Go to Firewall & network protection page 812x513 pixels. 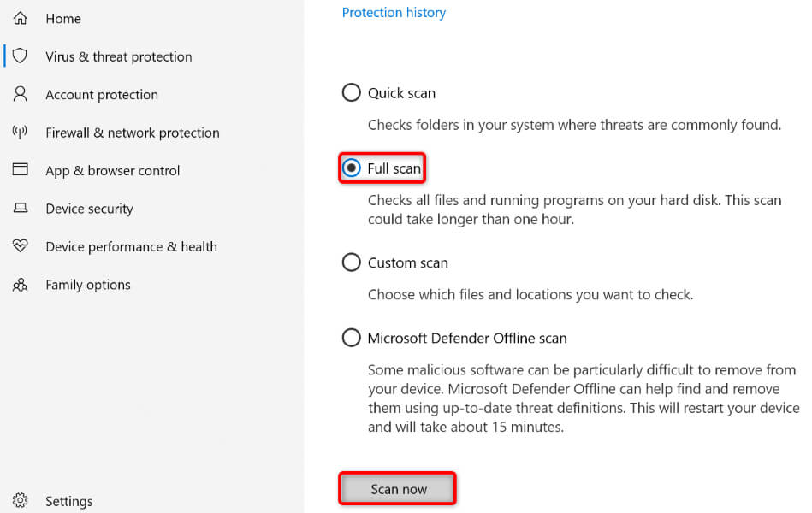[133, 133]
